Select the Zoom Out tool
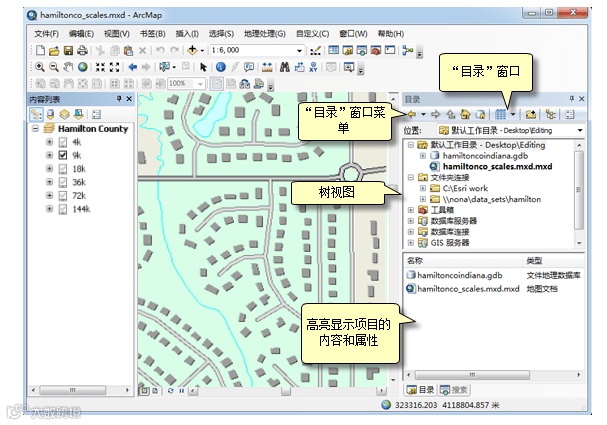The height and width of the screenshot is (425, 607). point(54,67)
